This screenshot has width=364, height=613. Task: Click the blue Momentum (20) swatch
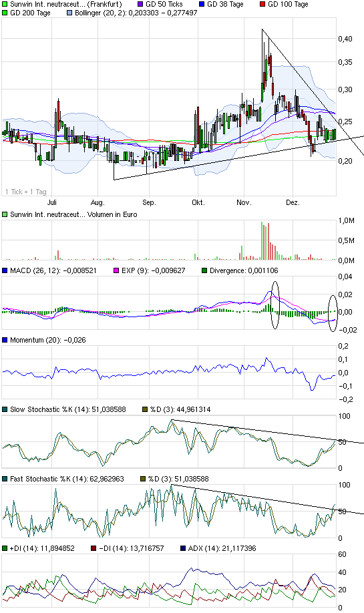[x=5, y=340]
